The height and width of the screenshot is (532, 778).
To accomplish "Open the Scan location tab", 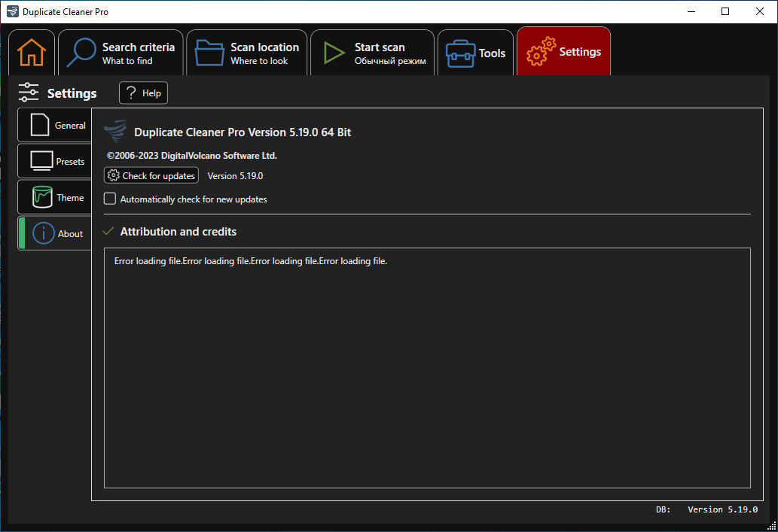I will (246, 53).
